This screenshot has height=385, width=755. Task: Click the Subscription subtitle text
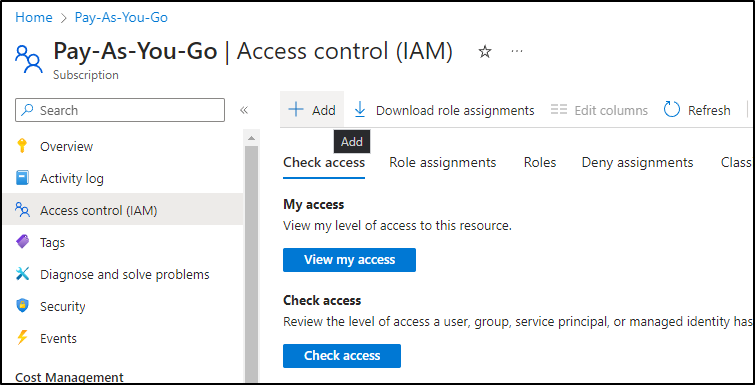coord(86,75)
